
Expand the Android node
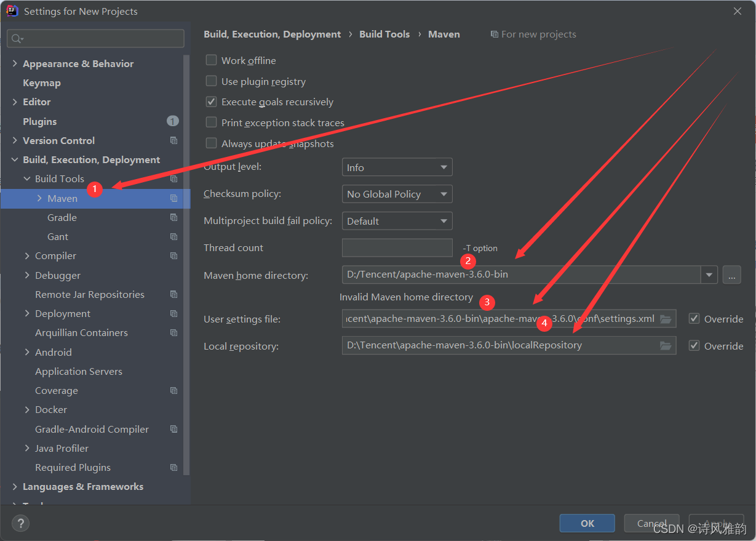click(27, 352)
